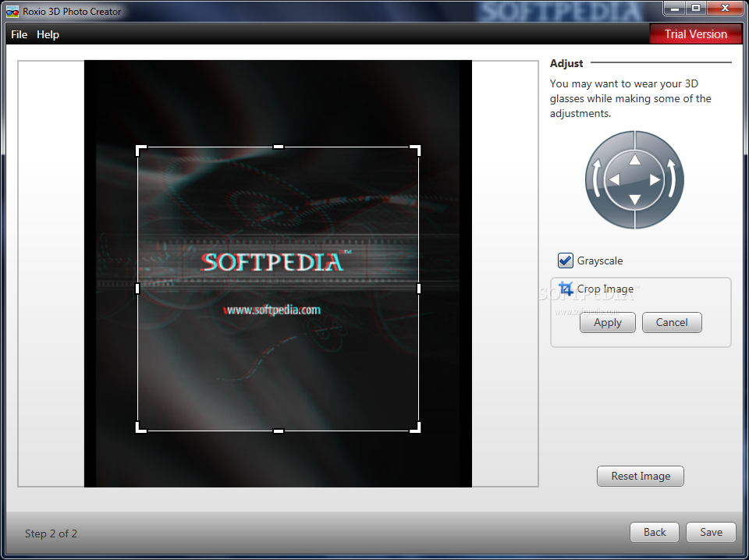749x560 pixels.
Task: Nudge image up with the up arrow
Action: (634, 160)
